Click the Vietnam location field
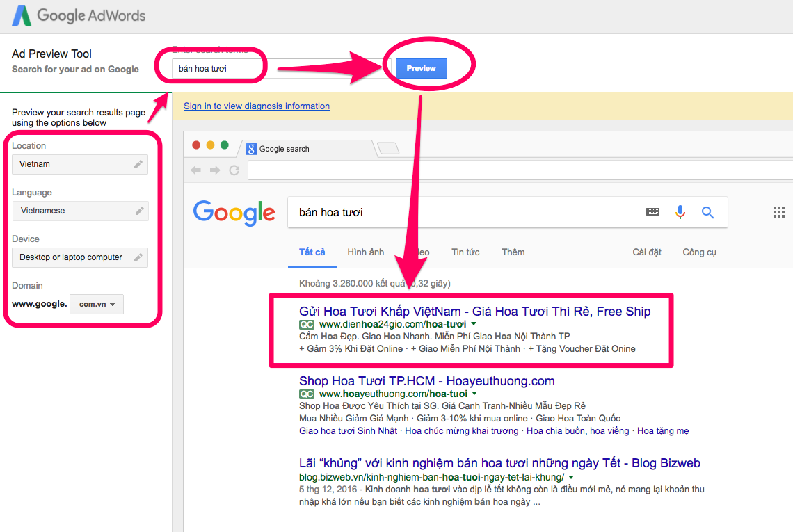 (80, 164)
